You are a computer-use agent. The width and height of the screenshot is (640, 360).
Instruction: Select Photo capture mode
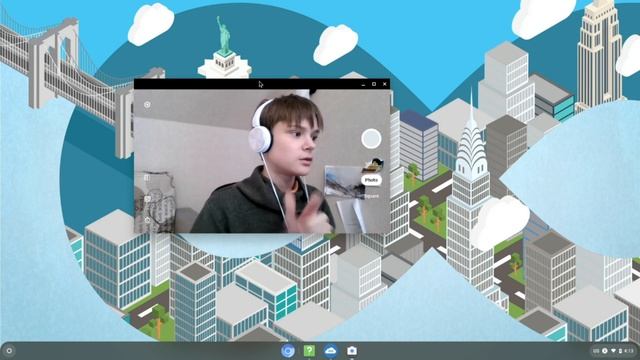(x=371, y=180)
